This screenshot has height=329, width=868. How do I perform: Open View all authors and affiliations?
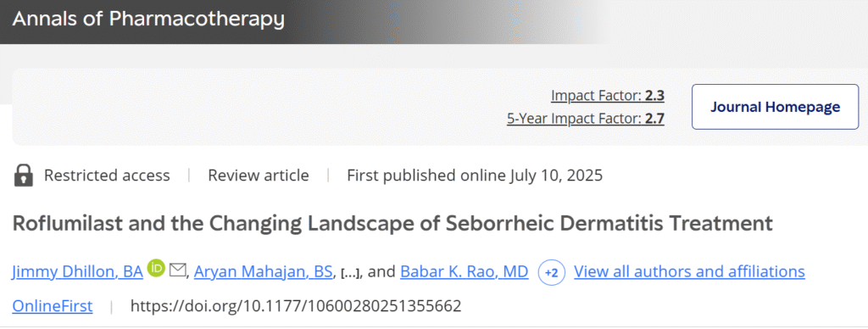[x=689, y=271]
